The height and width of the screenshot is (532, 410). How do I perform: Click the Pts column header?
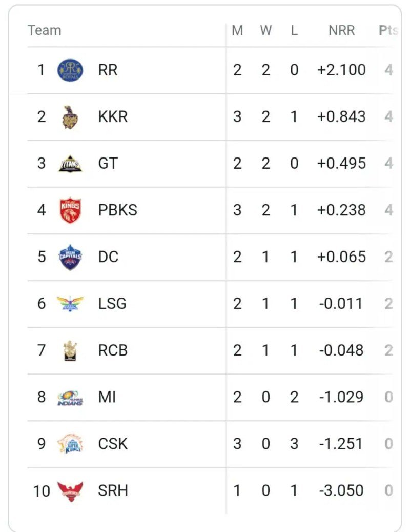coord(388,30)
